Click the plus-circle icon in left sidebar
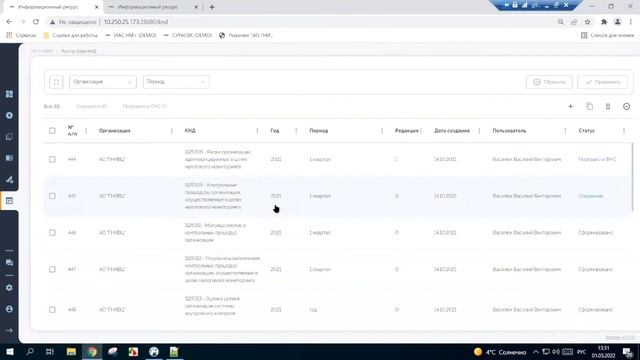640x360 pixels. (x=9, y=116)
